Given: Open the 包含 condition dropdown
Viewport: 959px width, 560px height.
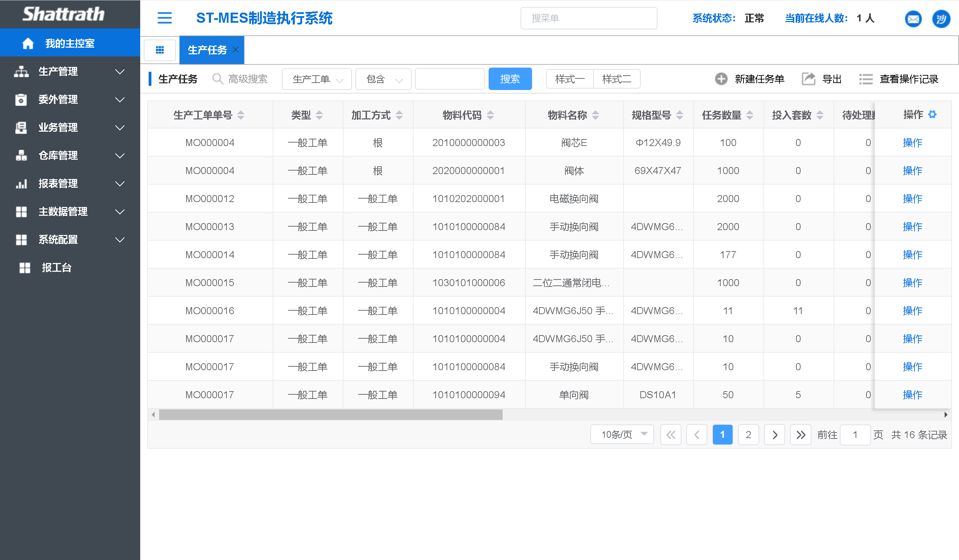Looking at the screenshot, I should click(383, 79).
